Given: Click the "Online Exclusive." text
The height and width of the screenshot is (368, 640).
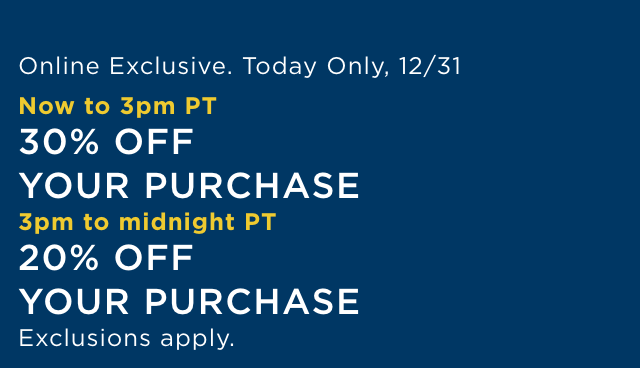Looking at the screenshot, I should [x=125, y=66].
